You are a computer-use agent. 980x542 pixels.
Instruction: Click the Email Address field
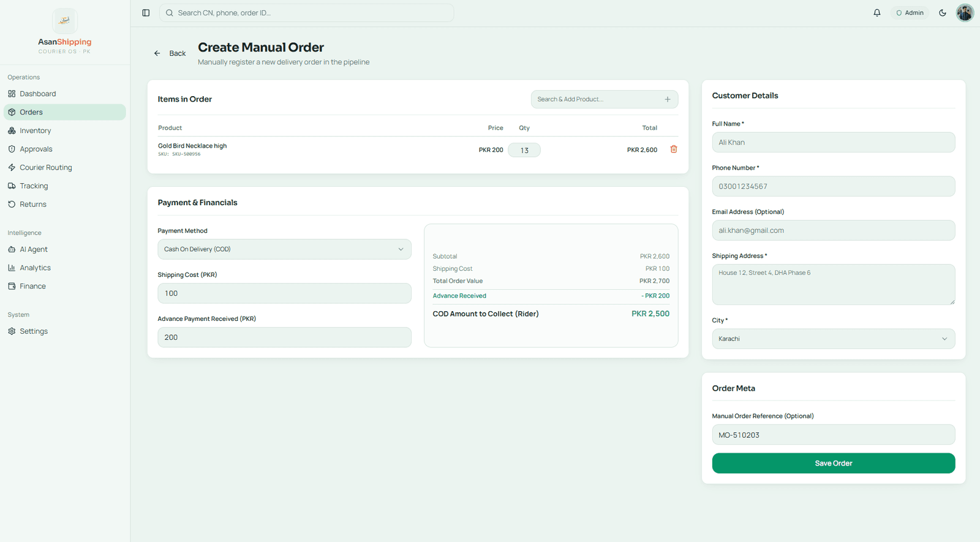pos(833,231)
